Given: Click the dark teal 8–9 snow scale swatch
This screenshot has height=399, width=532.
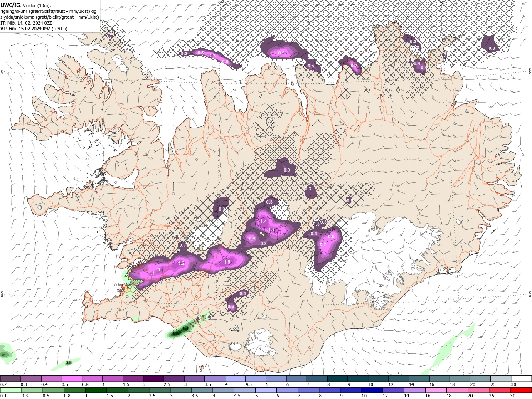Looking at the screenshot, I should pos(338,379).
